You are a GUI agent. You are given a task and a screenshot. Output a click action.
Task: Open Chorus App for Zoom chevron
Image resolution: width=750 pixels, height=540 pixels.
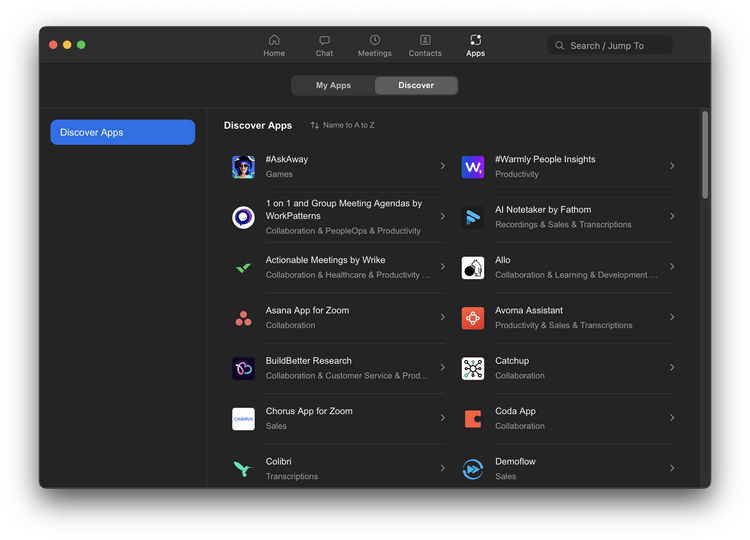pos(442,418)
